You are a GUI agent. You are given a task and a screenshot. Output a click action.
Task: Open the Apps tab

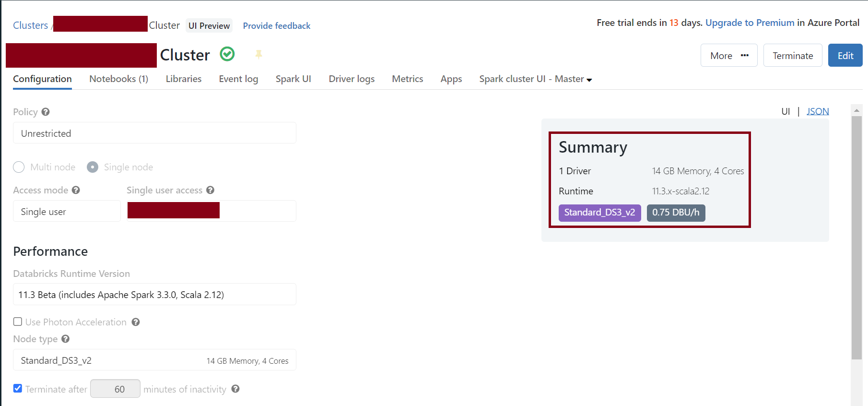(x=451, y=79)
